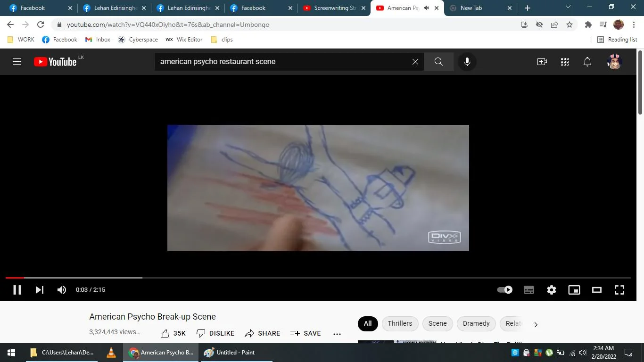Show more filter chips with arrow
The width and height of the screenshot is (644, 362).
[536, 324]
